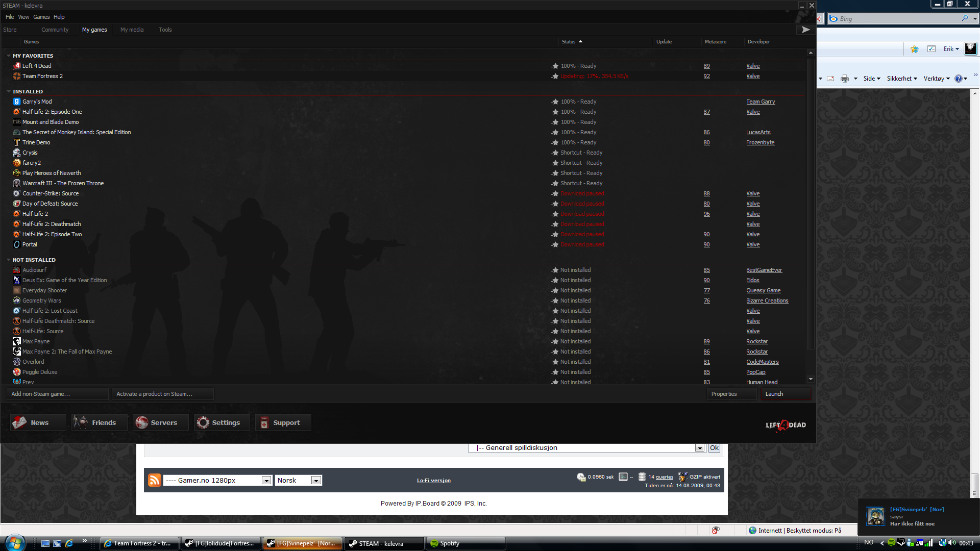980x551 pixels.
Task: Toggle favorite star for Audiosurf
Action: [555, 270]
